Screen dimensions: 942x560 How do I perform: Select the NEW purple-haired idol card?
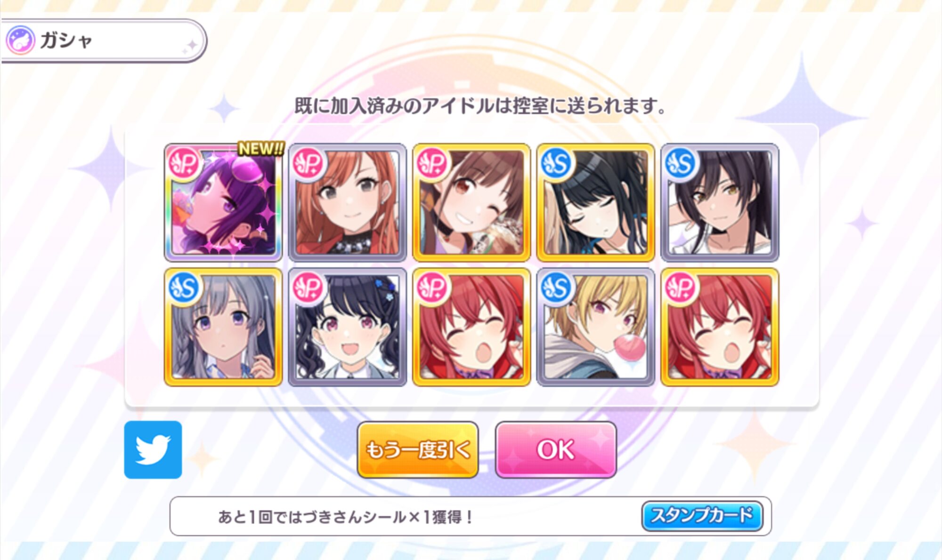pyautogui.click(x=223, y=202)
